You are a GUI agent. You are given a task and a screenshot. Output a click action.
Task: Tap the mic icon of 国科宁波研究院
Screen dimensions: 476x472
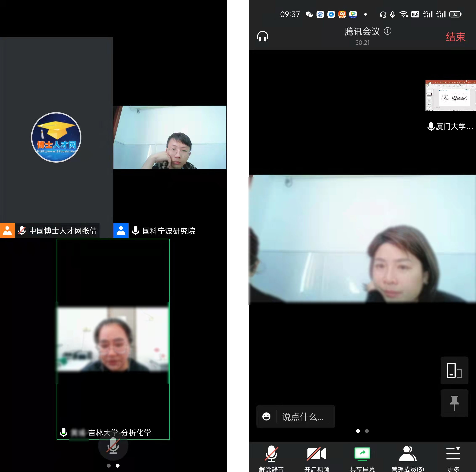click(x=135, y=231)
